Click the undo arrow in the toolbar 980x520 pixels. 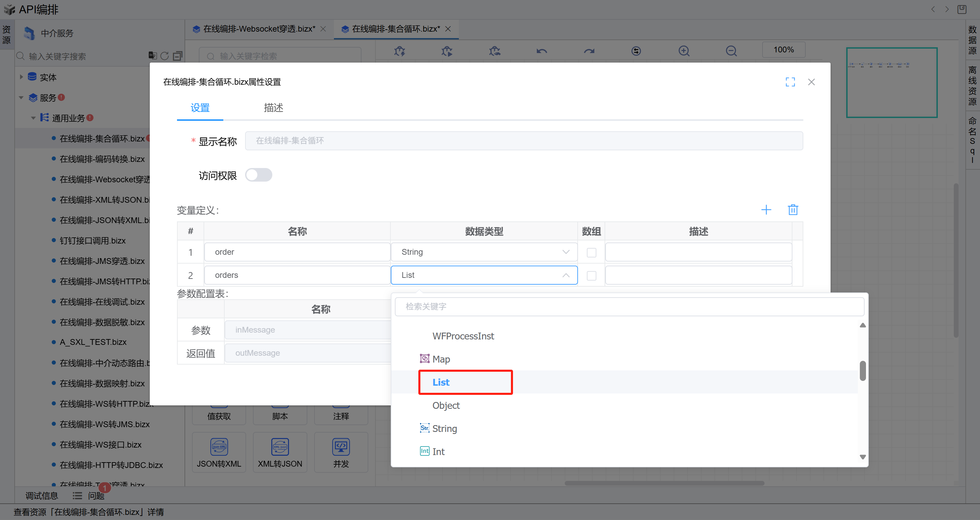point(542,51)
